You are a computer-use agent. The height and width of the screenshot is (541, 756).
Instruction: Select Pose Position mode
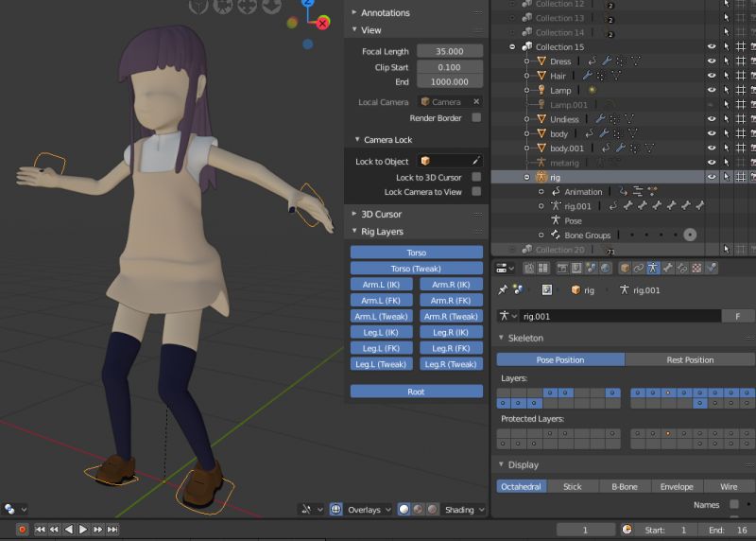[x=560, y=360]
